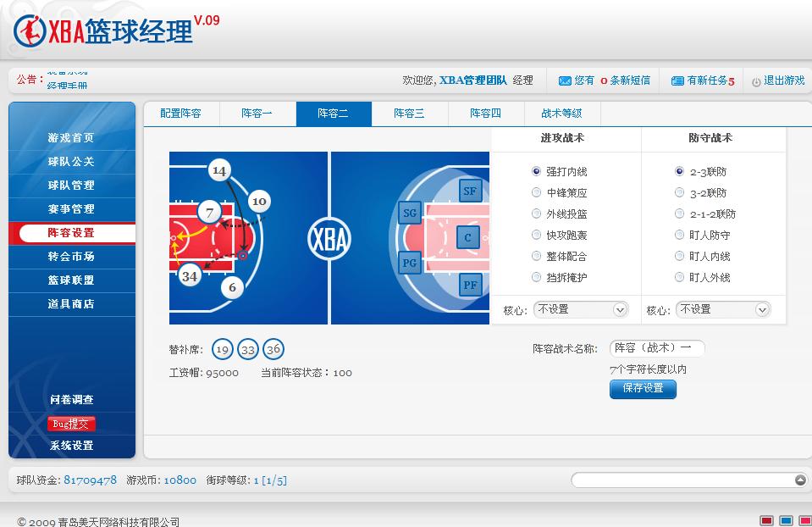Image resolution: width=812 pixels, height=527 pixels.
Task: Select 中锋策应 offensive tactic
Action: point(536,193)
